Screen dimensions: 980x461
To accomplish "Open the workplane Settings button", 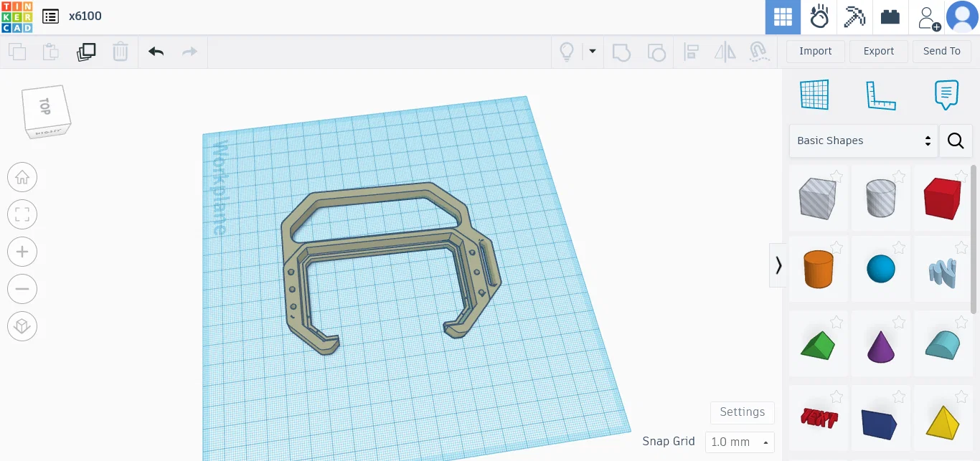I will 743,412.
